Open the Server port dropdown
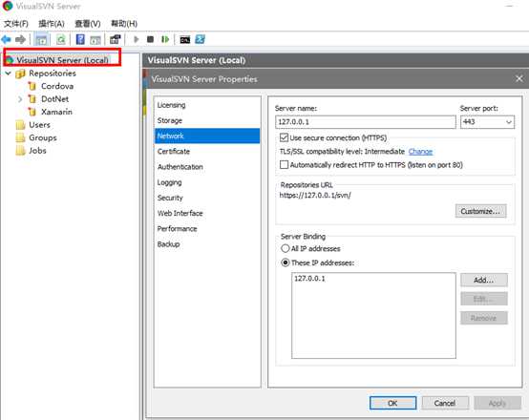 pos(509,122)
